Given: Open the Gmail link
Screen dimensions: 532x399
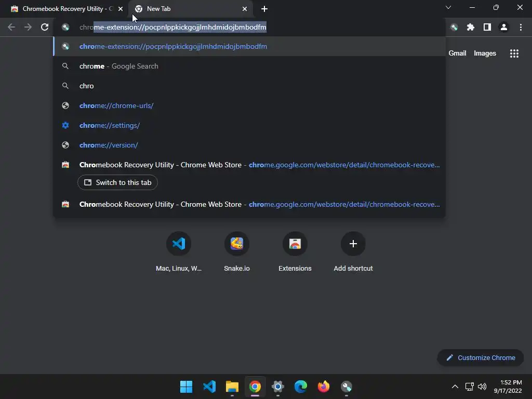Looking at the screenshot, I should click(x=457, y=54).
